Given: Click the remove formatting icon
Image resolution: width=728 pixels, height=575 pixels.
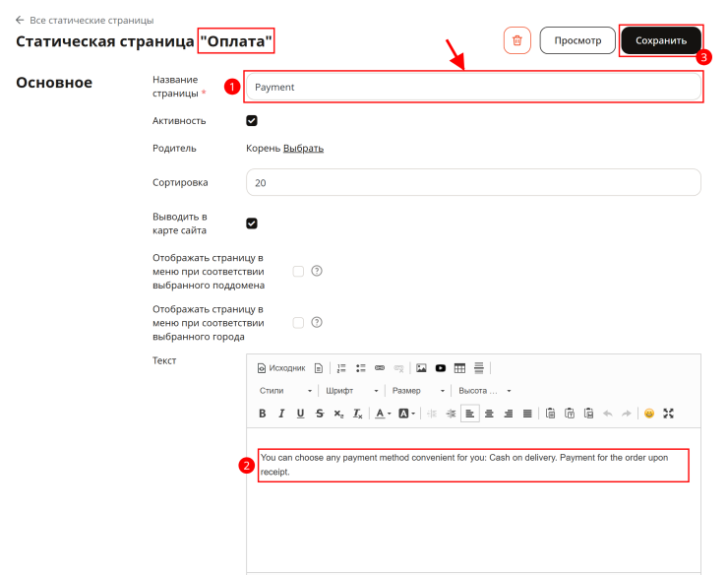Looking at the screenshot, I should [357, 414].
